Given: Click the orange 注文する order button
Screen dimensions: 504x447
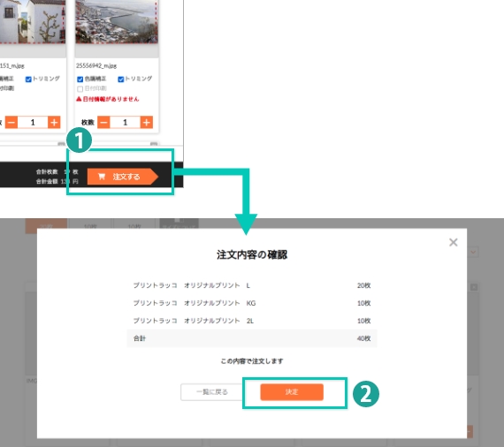Looking at the screenshot, I should [123, 177].
